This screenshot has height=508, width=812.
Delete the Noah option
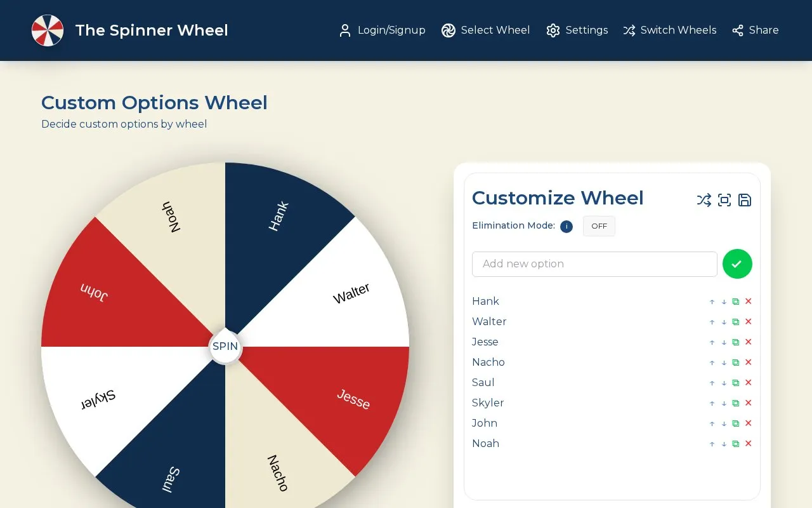click(749, 444)
